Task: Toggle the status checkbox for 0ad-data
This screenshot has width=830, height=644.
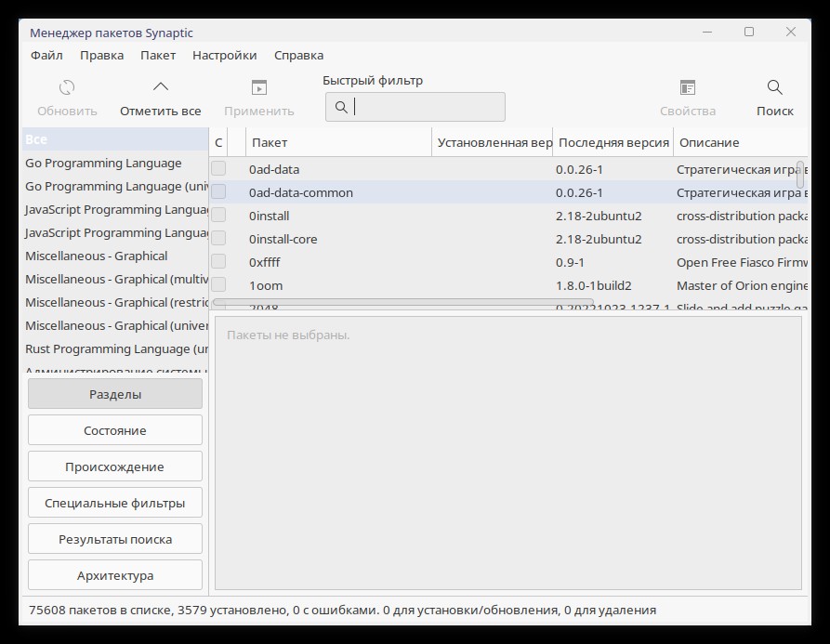Action: [218, 169]
